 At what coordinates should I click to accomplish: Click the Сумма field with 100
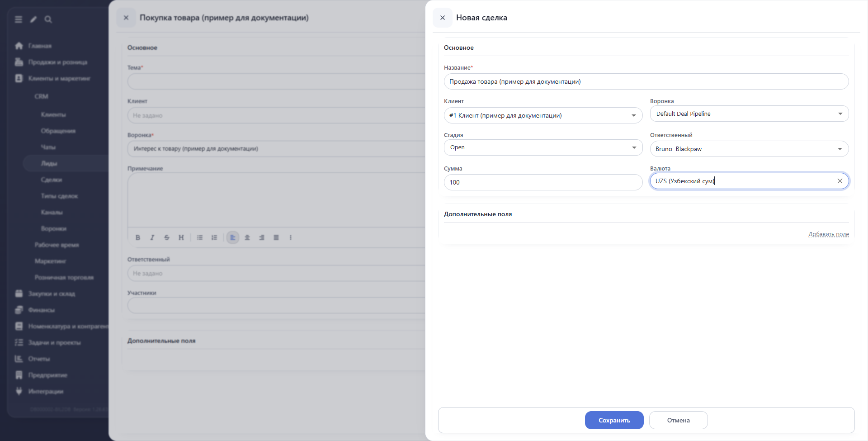[x=543, y=182]
